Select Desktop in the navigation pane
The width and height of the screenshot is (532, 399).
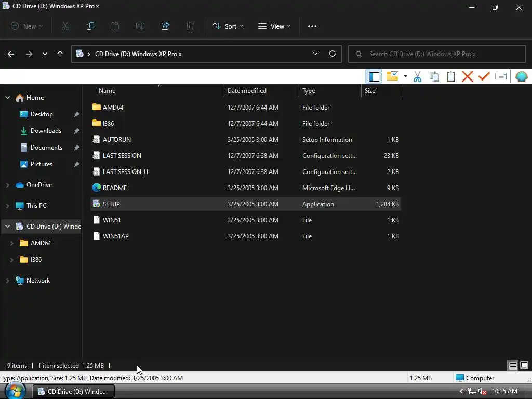tap(42, 114)
